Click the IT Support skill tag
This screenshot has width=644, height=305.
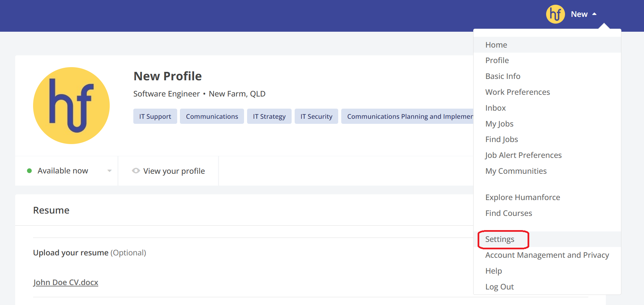[x=155, y=116]
